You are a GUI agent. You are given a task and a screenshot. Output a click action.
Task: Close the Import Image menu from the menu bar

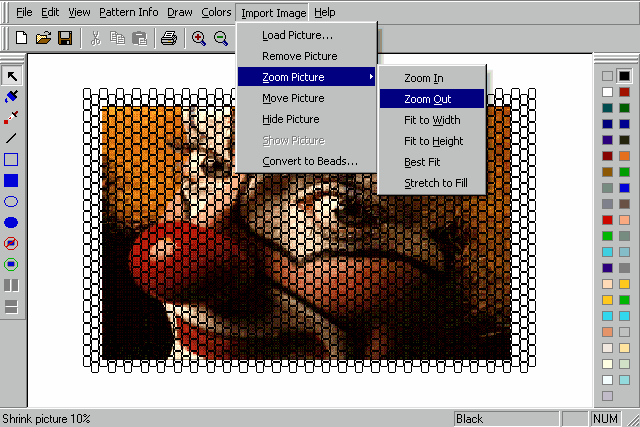pyautogui.click(x=273, y=13)
